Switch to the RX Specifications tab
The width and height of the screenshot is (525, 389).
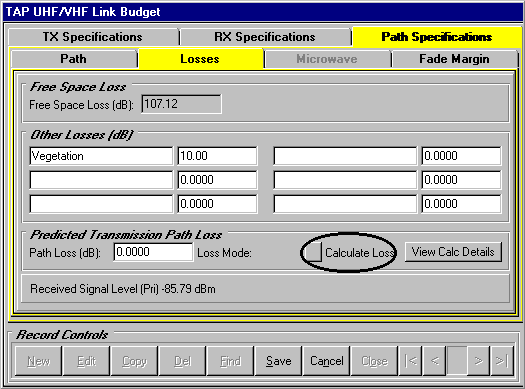pyautogui.click(x=265, y=37)
